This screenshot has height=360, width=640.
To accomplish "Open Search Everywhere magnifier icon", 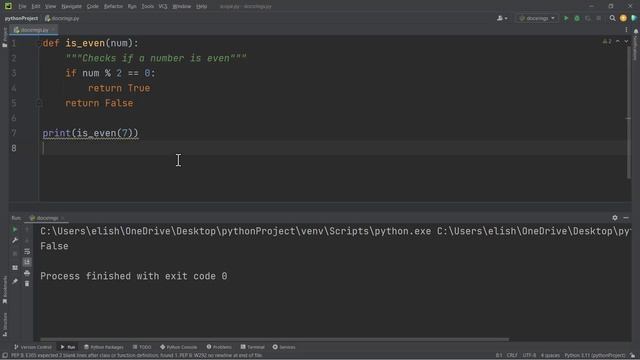I will click(612, 18).
